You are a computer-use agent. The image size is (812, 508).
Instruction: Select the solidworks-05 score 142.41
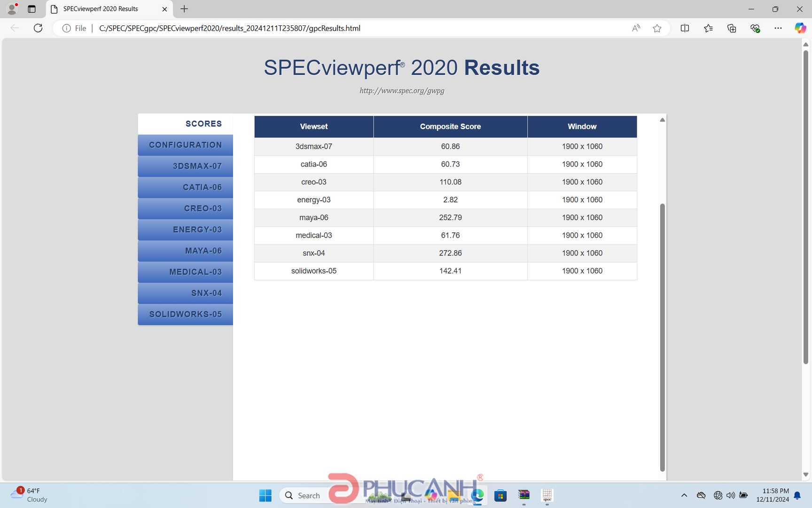click(450, 271)
